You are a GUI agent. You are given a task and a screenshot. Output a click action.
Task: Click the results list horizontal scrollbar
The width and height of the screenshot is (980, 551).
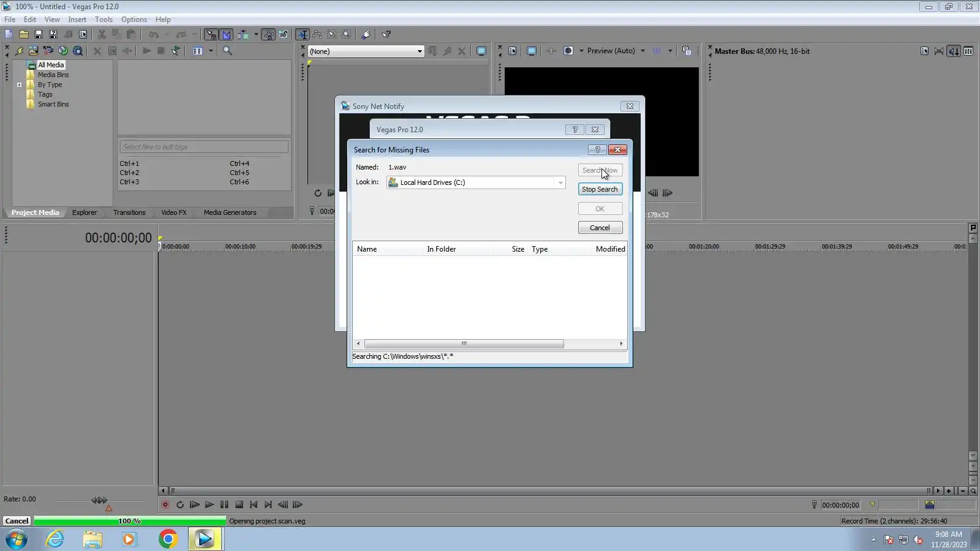click(464, 344)
